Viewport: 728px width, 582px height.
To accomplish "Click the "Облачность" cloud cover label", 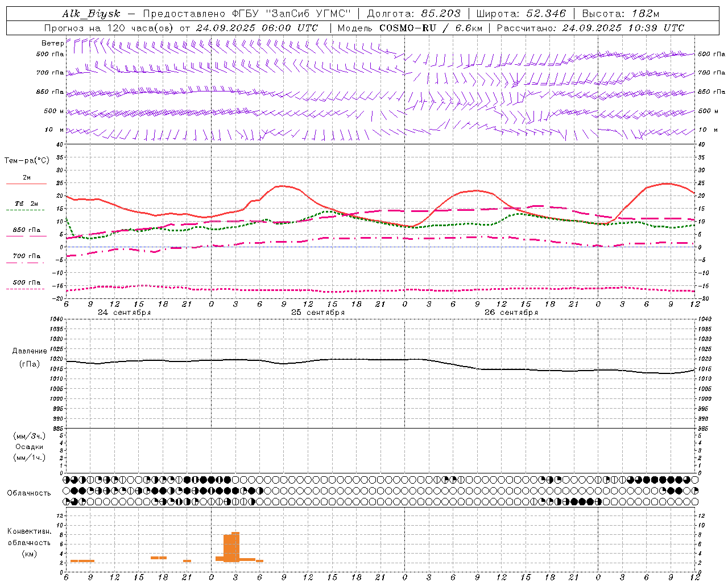I will 29,493.
